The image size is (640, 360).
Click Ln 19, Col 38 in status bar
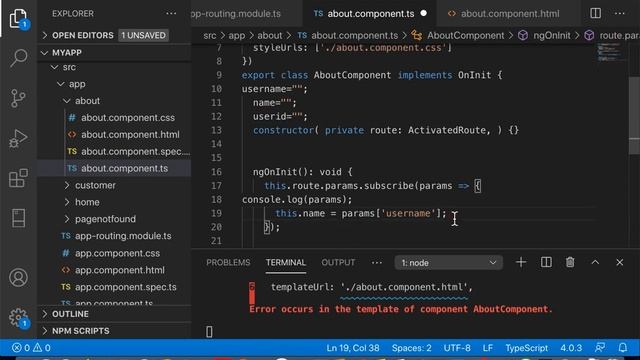353,348
